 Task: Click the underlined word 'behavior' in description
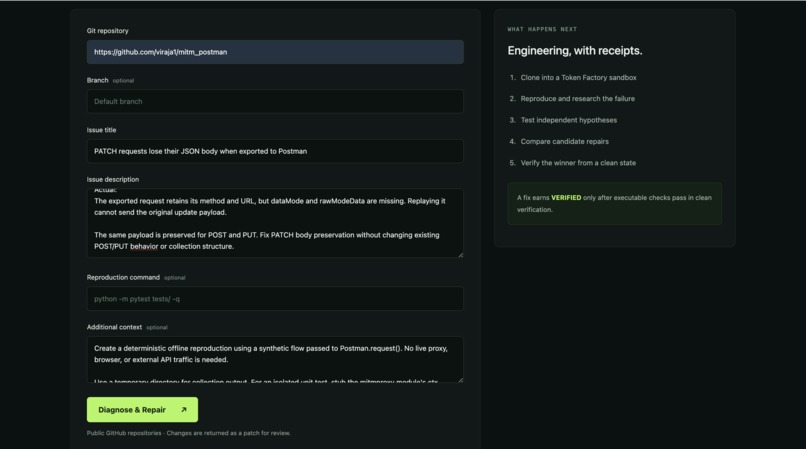144,246
